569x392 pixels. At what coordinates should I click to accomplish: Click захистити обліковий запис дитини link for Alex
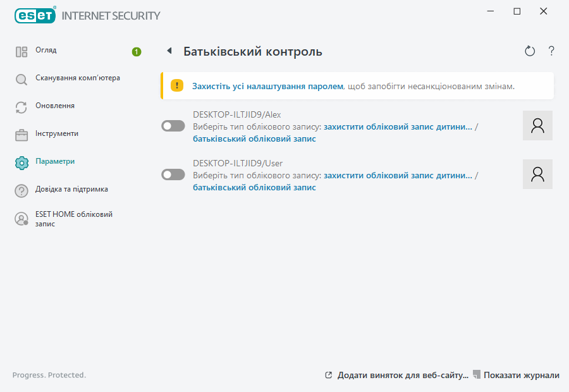(398, 127)
